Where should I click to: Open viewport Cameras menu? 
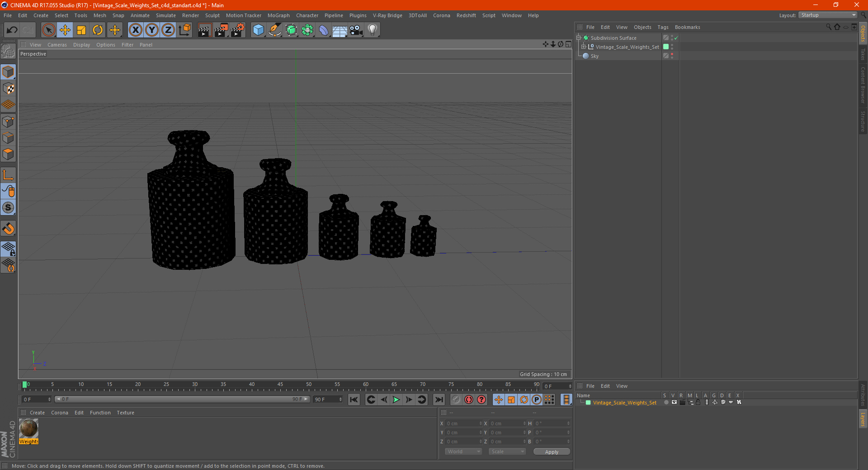click(x=57, y=45)
